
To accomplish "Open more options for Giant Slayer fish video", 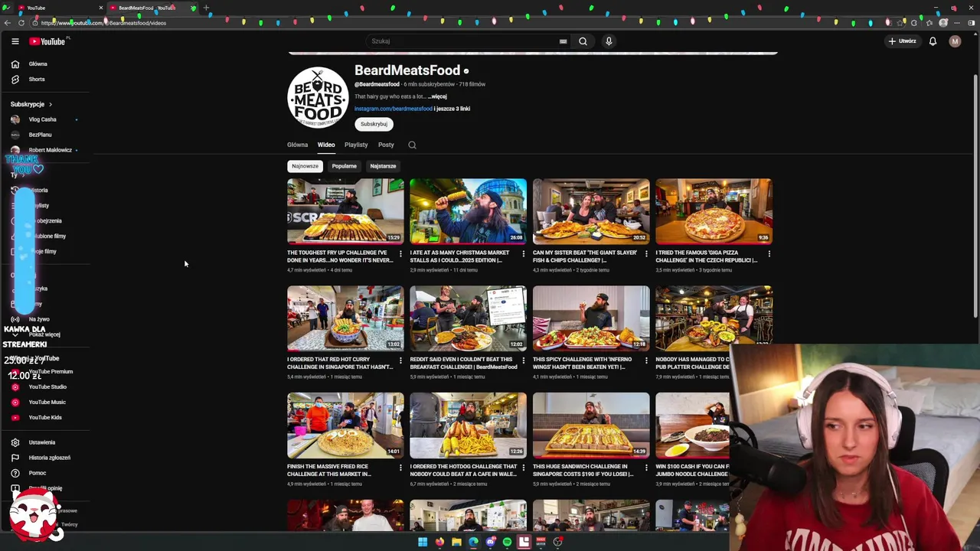I will tap(646, 253).
